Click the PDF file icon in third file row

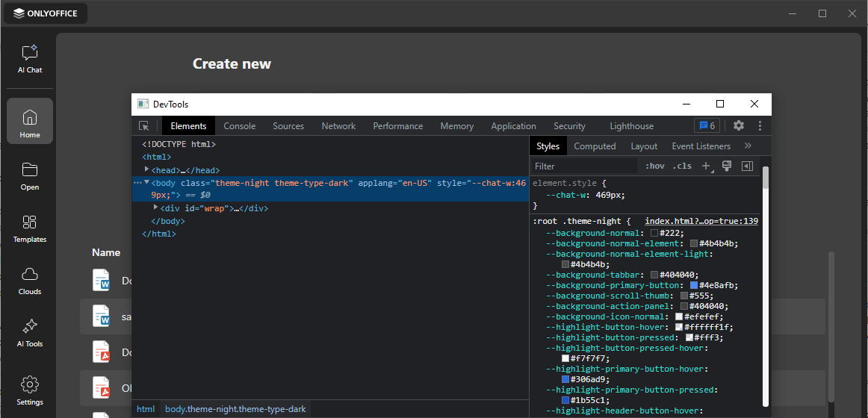tap(102, 352)
